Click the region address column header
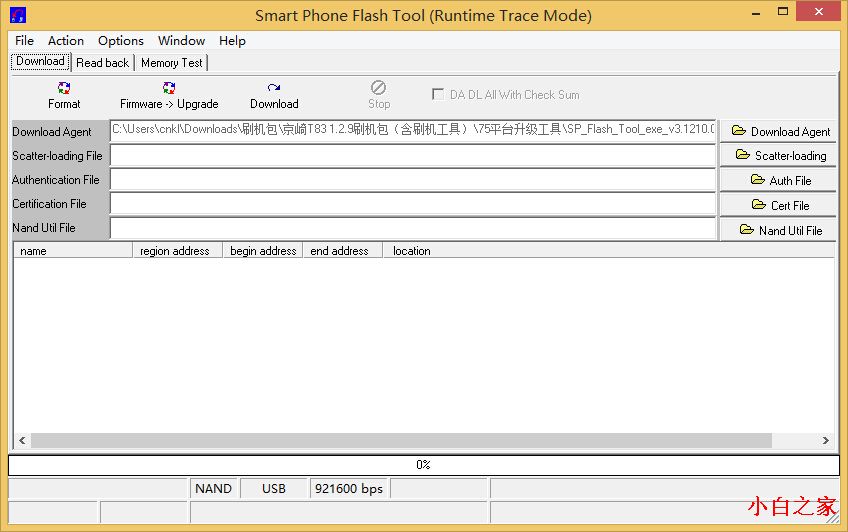Viewport: 848px width, 532px height. (177, 251)
